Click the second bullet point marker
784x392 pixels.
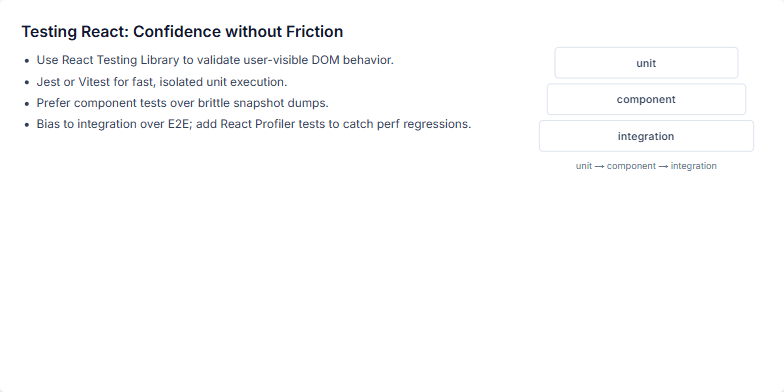pos(27,82)
